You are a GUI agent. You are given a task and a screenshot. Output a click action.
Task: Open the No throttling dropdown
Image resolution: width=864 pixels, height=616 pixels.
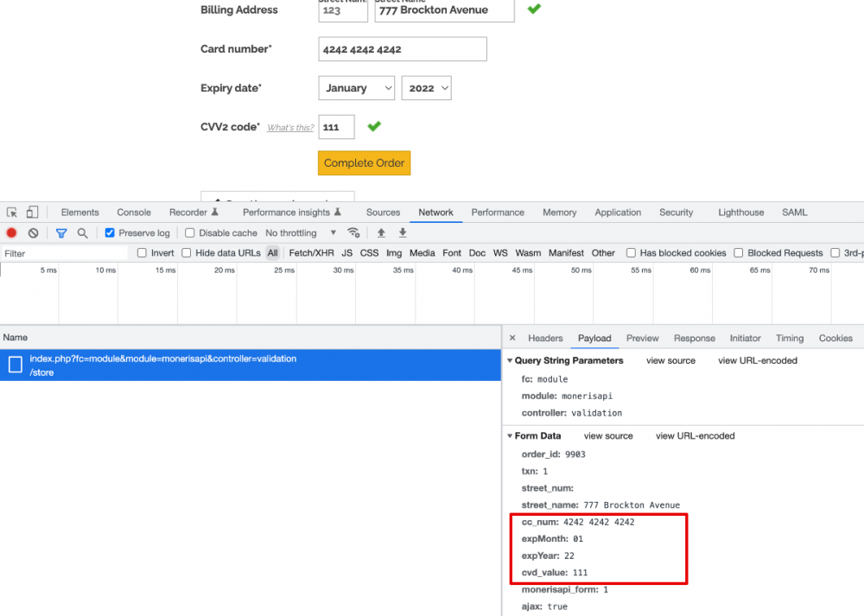pyautogui.click(x=301, y=233)
